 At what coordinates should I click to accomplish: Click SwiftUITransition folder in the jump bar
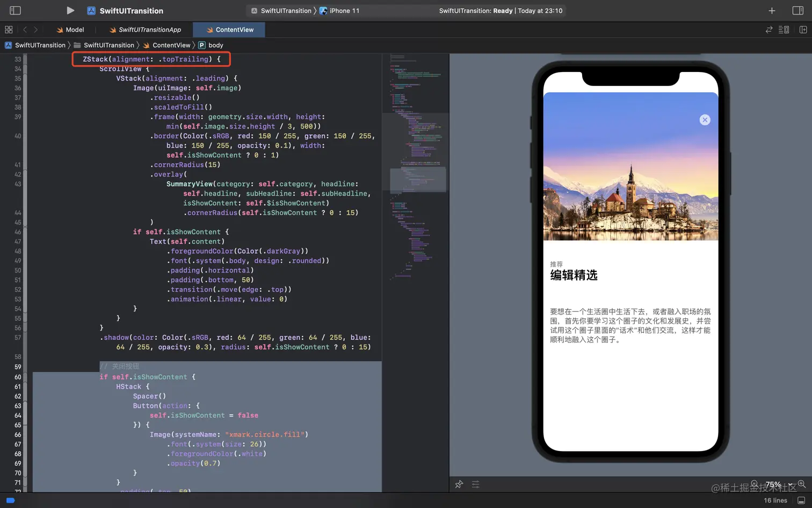pyautogui.click(x=104, y=45)
